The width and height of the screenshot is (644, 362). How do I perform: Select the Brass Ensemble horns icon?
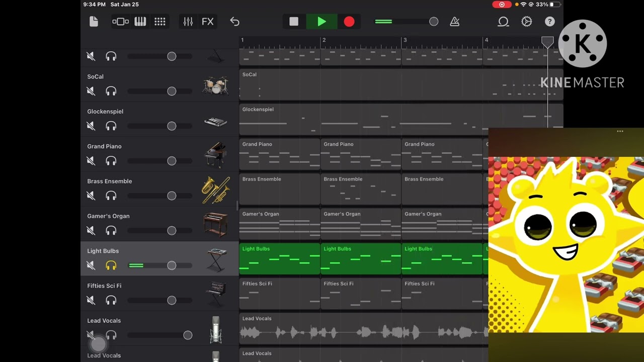[215, 190]
